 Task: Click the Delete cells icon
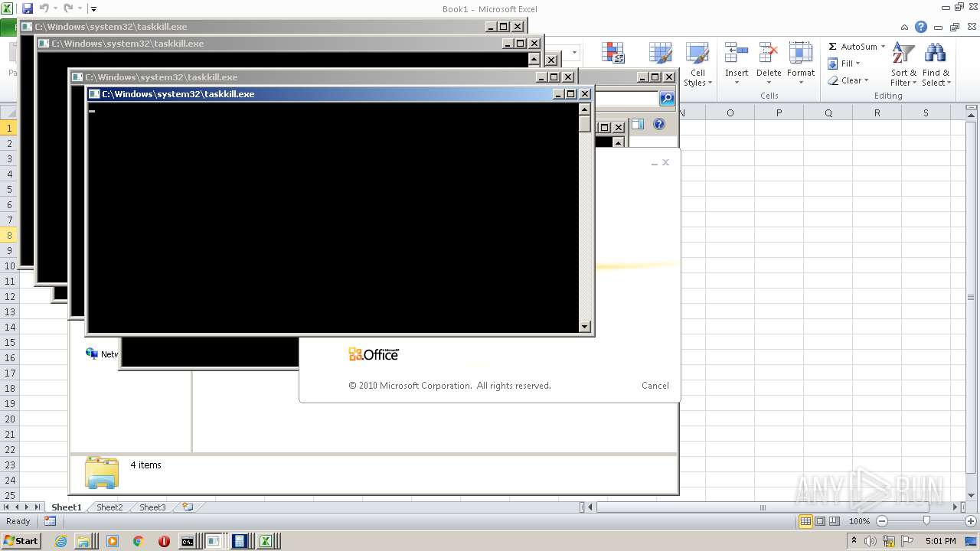pos(769,53)
